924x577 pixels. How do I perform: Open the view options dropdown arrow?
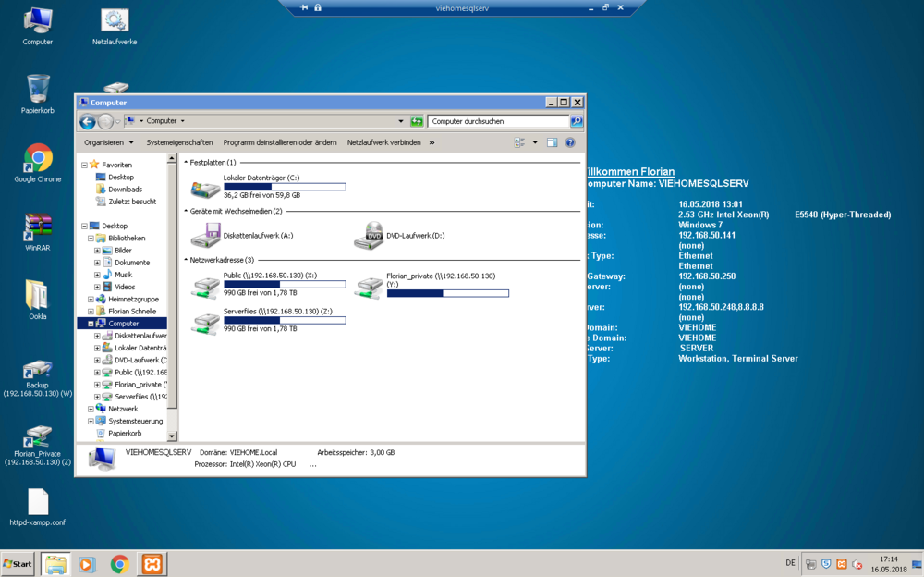535,143
